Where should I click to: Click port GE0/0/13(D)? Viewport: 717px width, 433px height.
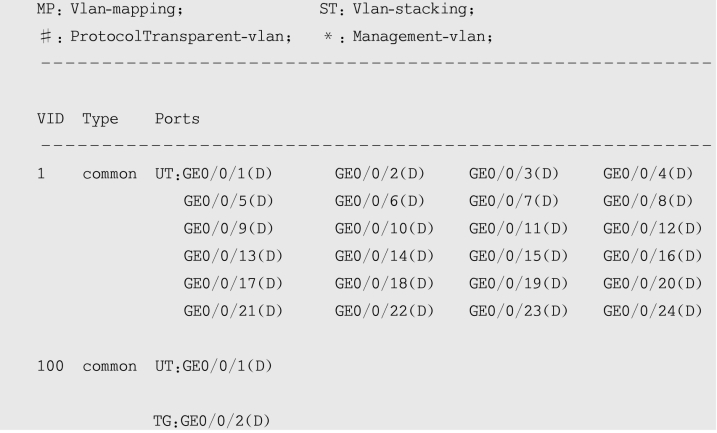233,256
